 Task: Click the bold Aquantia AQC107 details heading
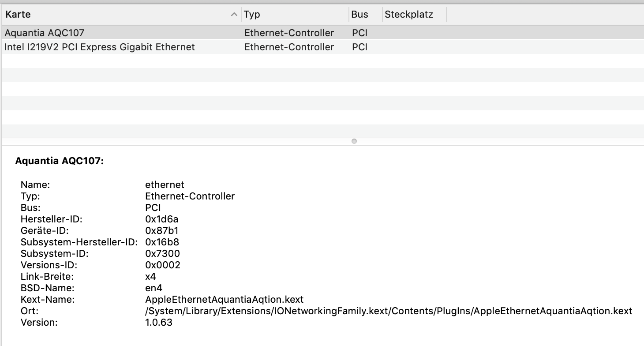coord(59,161)
